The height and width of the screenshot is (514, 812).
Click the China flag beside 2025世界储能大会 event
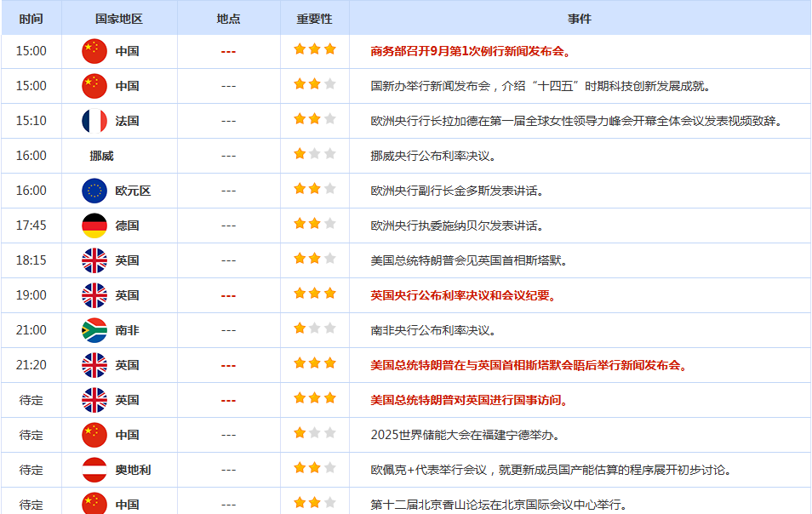(94, 435)
